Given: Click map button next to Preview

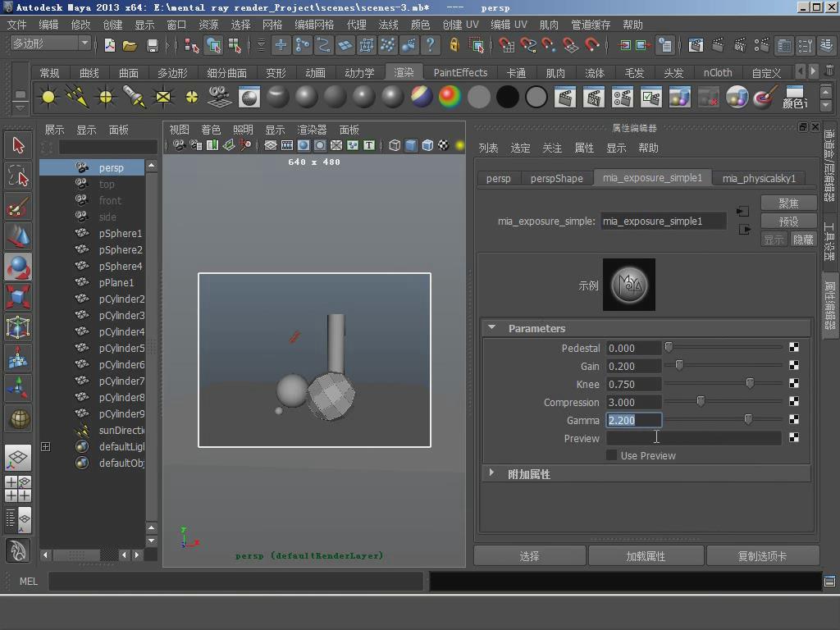Looking at the screenshot, I should [x=794, y=438].
